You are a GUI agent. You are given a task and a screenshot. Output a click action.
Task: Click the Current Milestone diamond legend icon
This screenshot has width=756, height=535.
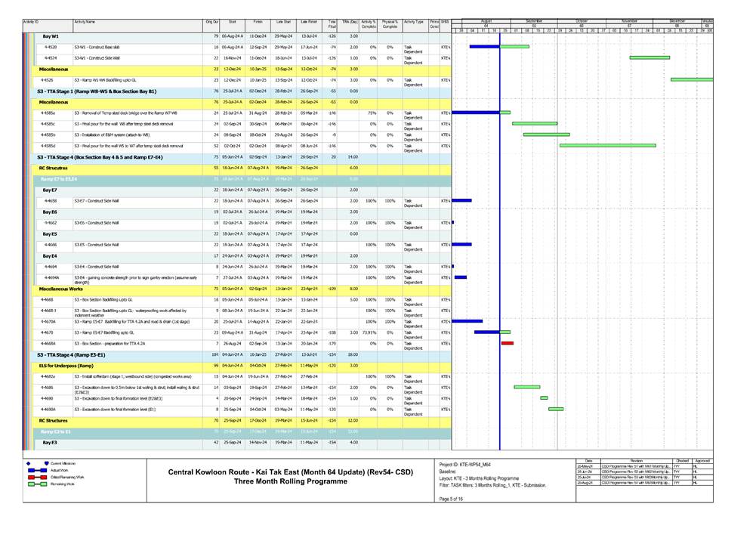(x=29, y=462)
